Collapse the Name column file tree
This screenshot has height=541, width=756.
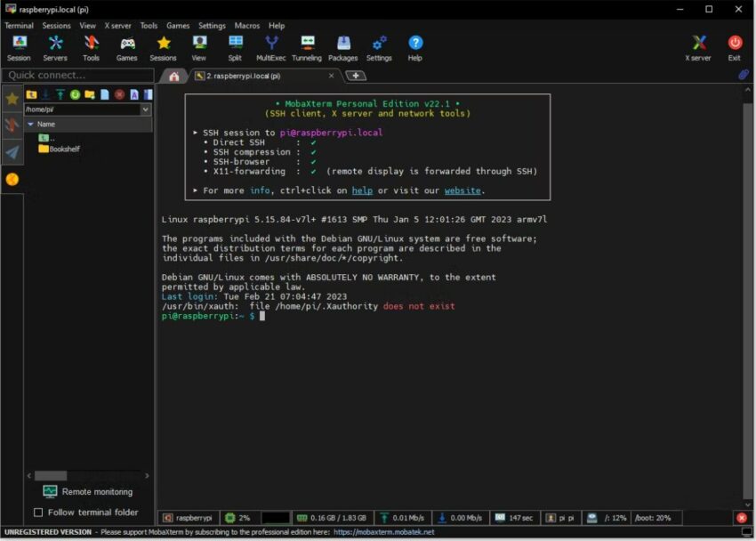32,124
